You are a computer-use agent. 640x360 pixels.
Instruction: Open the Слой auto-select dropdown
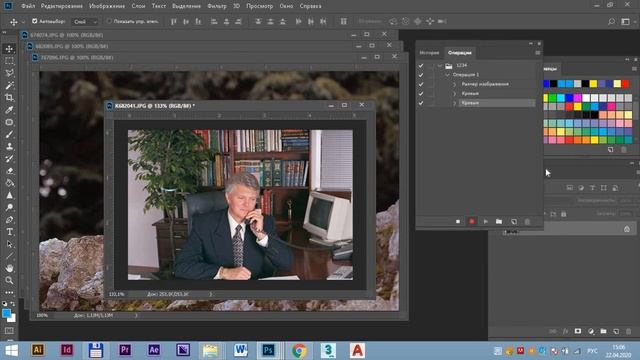pos(85,21)
